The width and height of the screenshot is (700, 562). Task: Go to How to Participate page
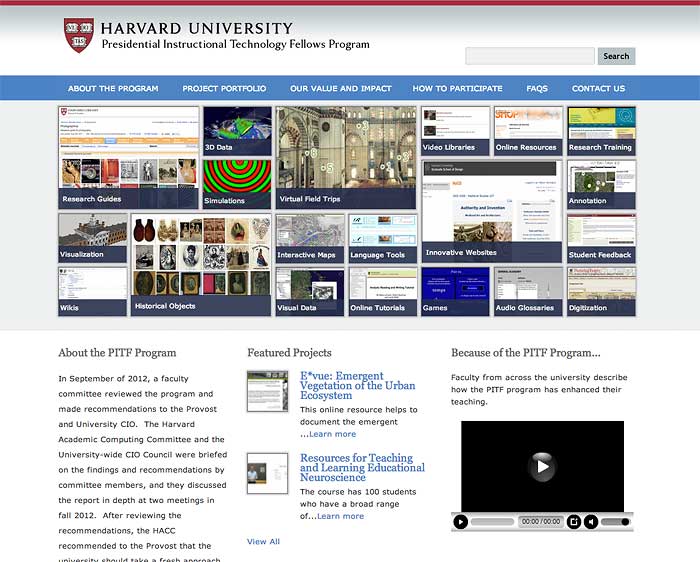[457, 88]
